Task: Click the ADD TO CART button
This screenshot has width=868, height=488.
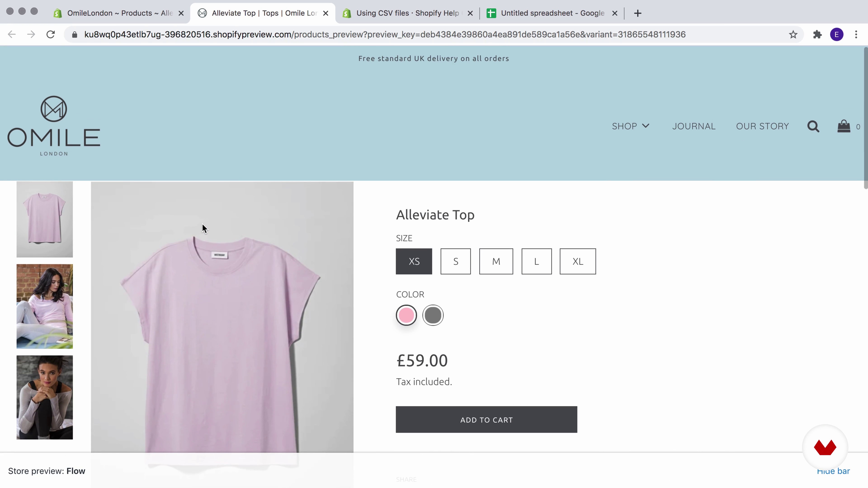Action: point(486,420)
